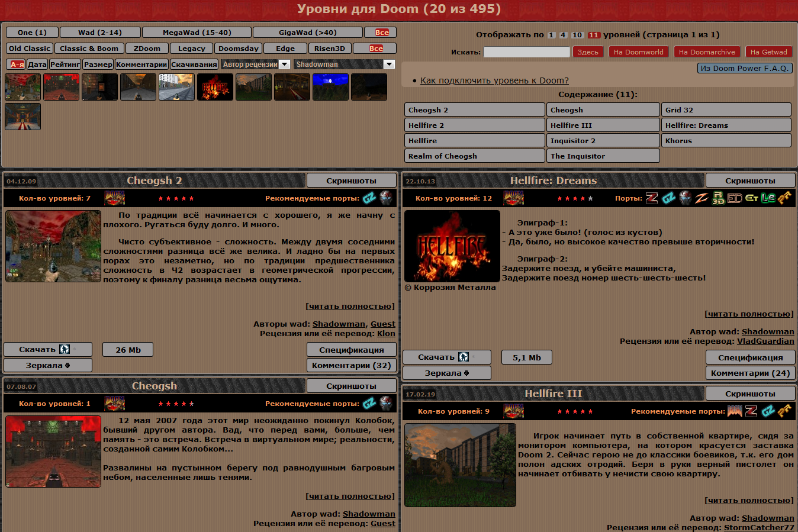Image resolution: width=798 pixels, height=532 pixels.
Task: Click Risen3D (R3D) icon in Hellfire: Dreams ports
Action: tap(718, 198)
